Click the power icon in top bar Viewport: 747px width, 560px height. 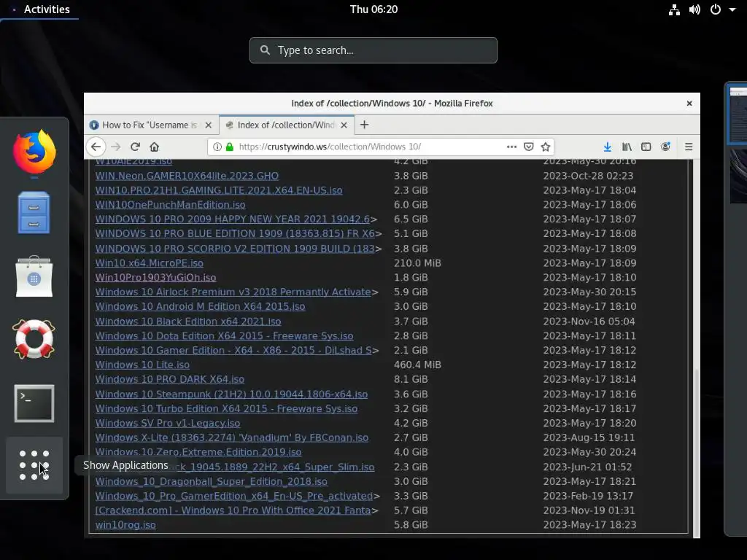pyautogui.click(x=716, y=9)
